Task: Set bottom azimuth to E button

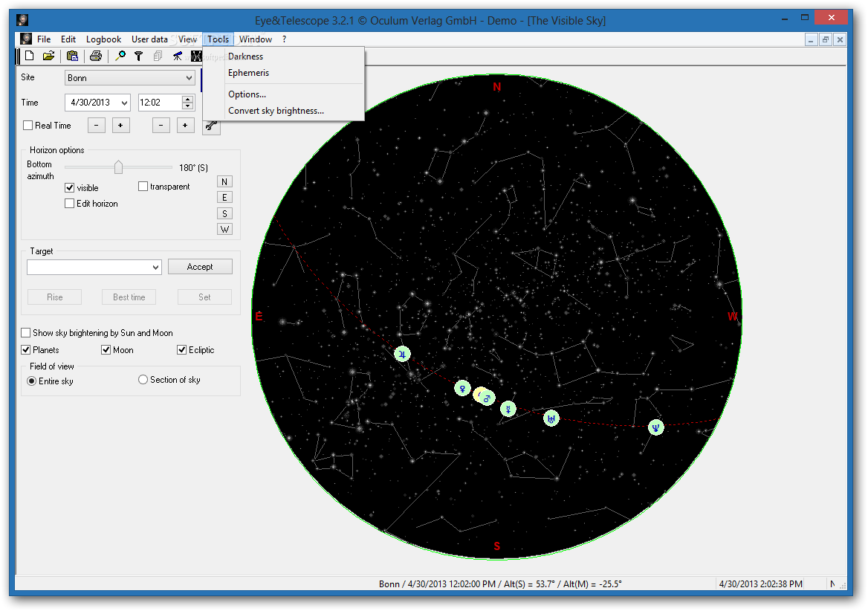Action: [224, 198]
